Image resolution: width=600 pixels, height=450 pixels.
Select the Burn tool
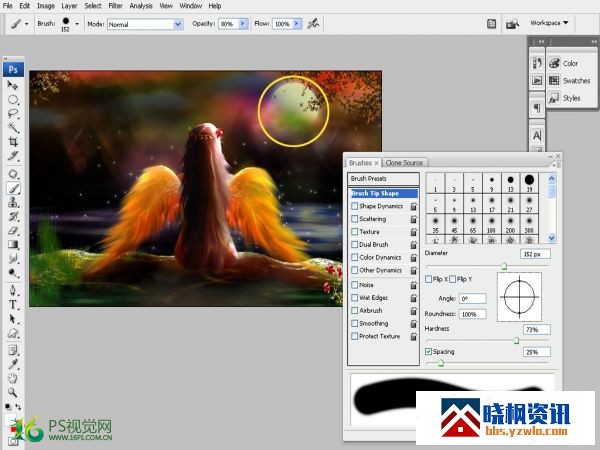[13, 273]
